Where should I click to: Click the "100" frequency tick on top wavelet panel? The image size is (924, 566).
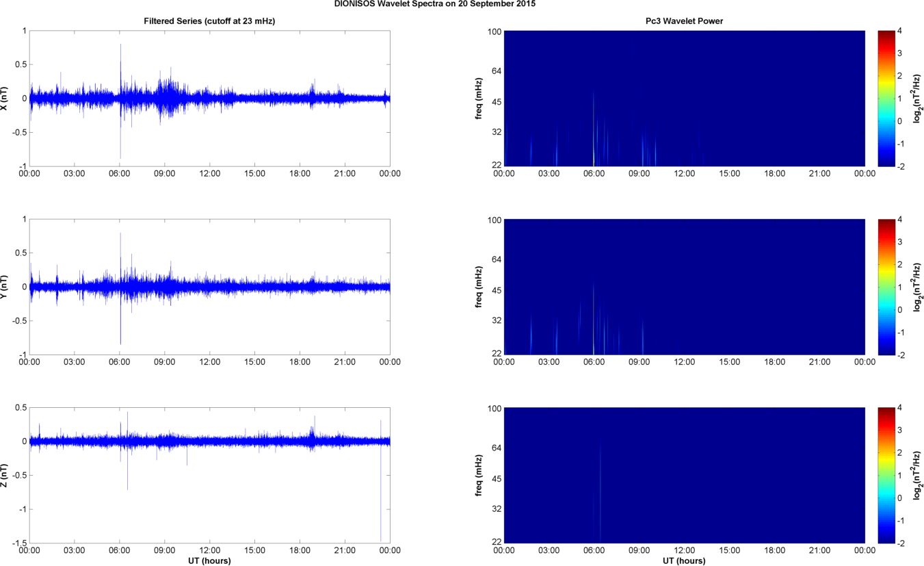click(x=494, y=31)
